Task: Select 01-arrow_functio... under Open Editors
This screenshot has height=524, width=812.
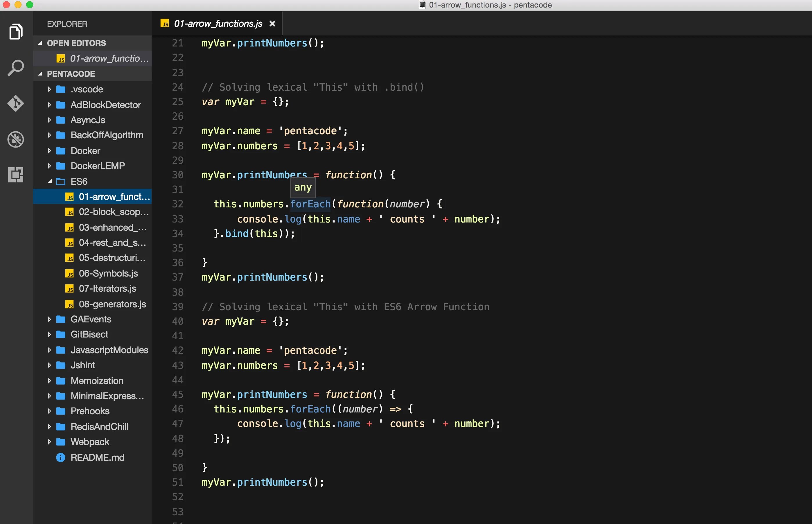Action: click(109, 58)
